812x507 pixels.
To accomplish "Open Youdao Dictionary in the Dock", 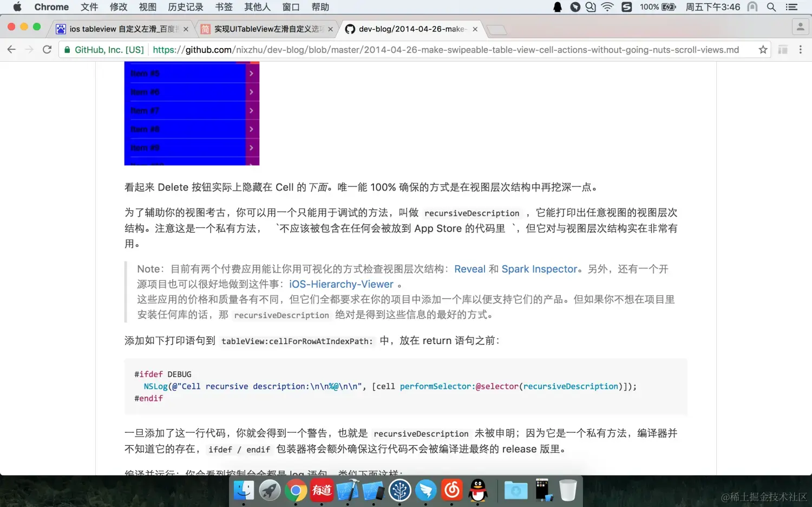I will [x=322, y=490].
